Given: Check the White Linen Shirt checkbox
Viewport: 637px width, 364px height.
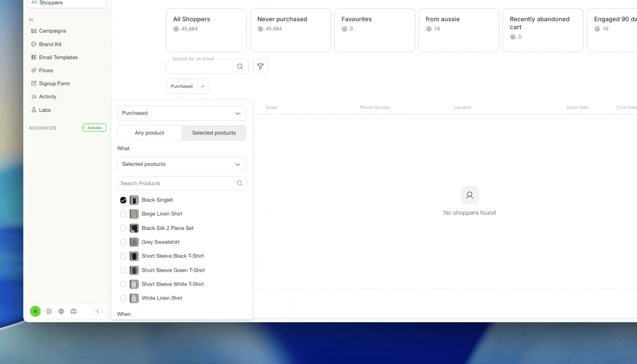Looking at the screenshot, I should click(123, 298).
